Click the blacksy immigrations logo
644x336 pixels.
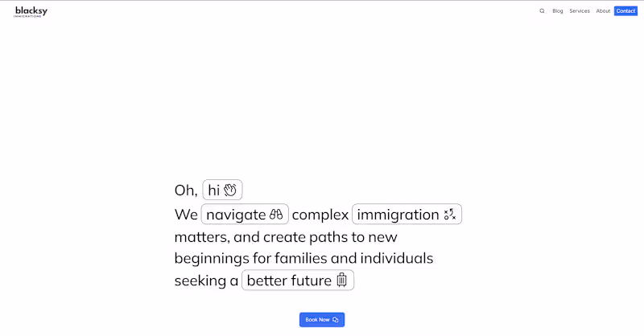(31, 11)
